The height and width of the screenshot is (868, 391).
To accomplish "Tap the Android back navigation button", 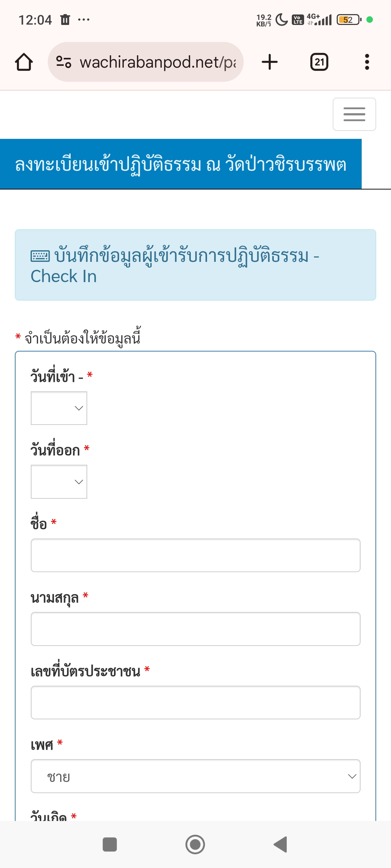I will (281, 844).
